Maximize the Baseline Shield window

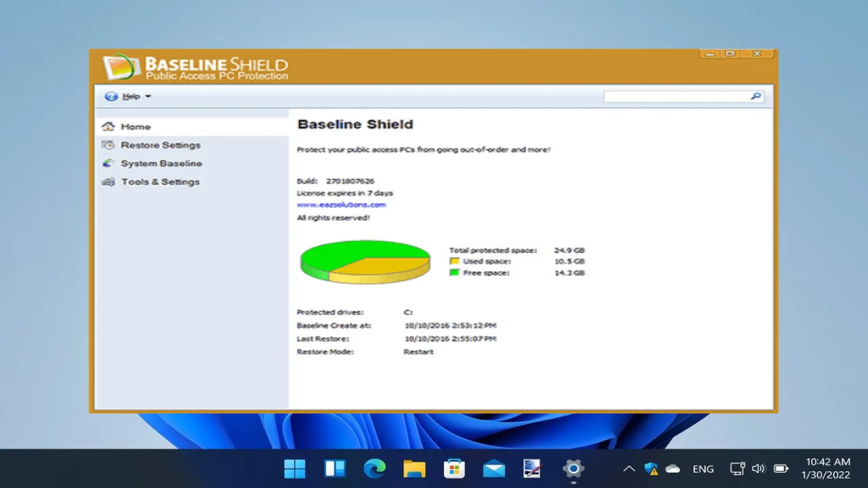pos(730,54)
